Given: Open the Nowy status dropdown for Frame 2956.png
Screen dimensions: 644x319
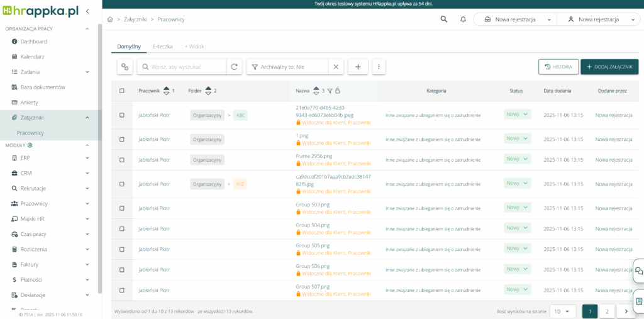Looking at the screenshot, I should (x=517, y=159).
